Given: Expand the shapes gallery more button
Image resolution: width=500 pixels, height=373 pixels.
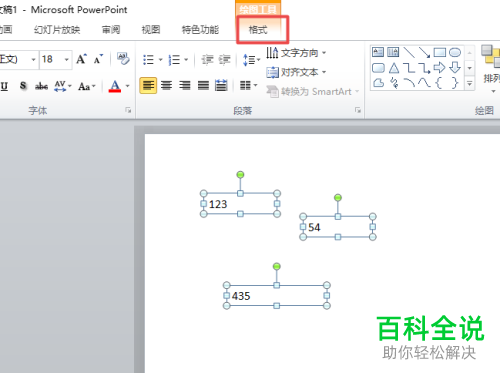Looking at the screenshot, I should tap(470, 83).
